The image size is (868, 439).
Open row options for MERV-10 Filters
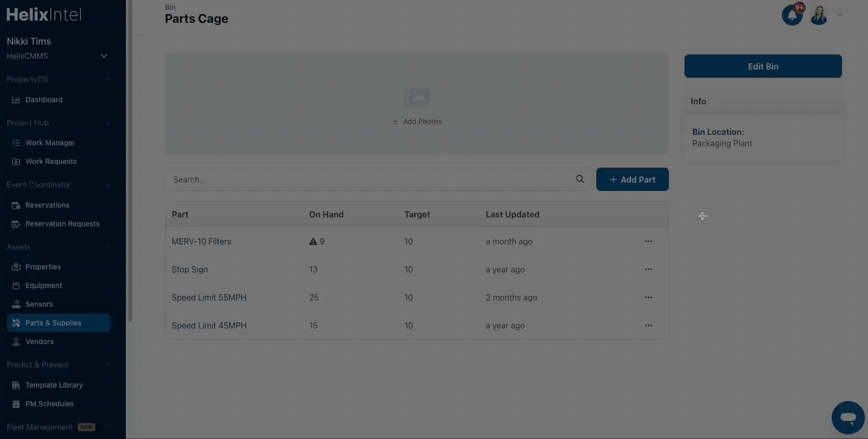click(x=649, y=241)
